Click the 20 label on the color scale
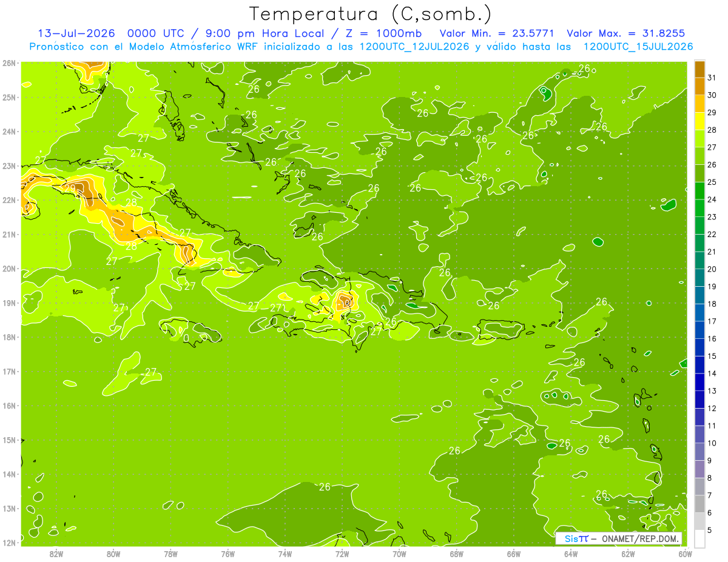Viewport: 728px width, 562px height. pos(712,269)
